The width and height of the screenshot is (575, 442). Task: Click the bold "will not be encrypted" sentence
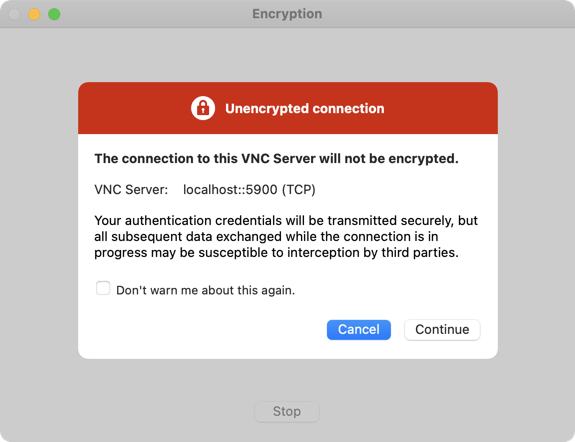pos(276,158)
